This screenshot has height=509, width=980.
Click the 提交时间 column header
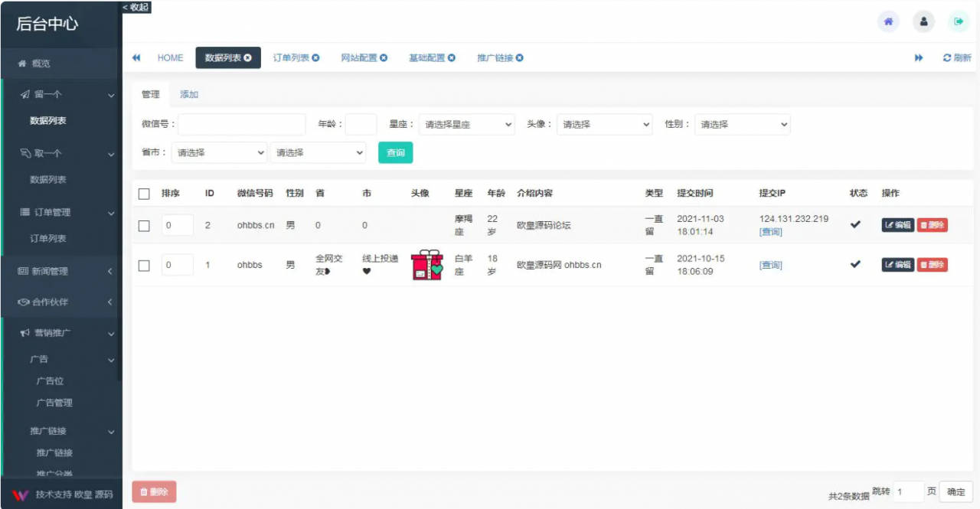point(695,194)
